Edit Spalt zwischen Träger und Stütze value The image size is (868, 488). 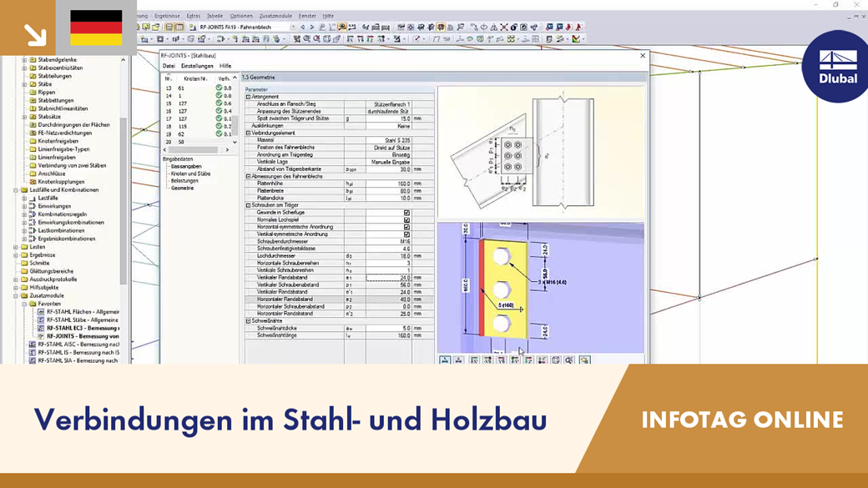click(x=389, y=118)
